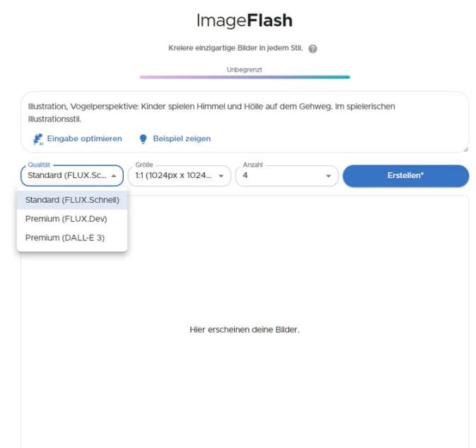
Task: Click the ImageFlash logo
Action: (244, 20)
